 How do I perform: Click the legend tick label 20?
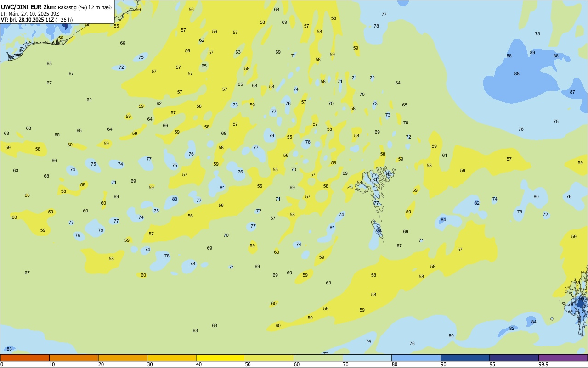click(101, 364)
